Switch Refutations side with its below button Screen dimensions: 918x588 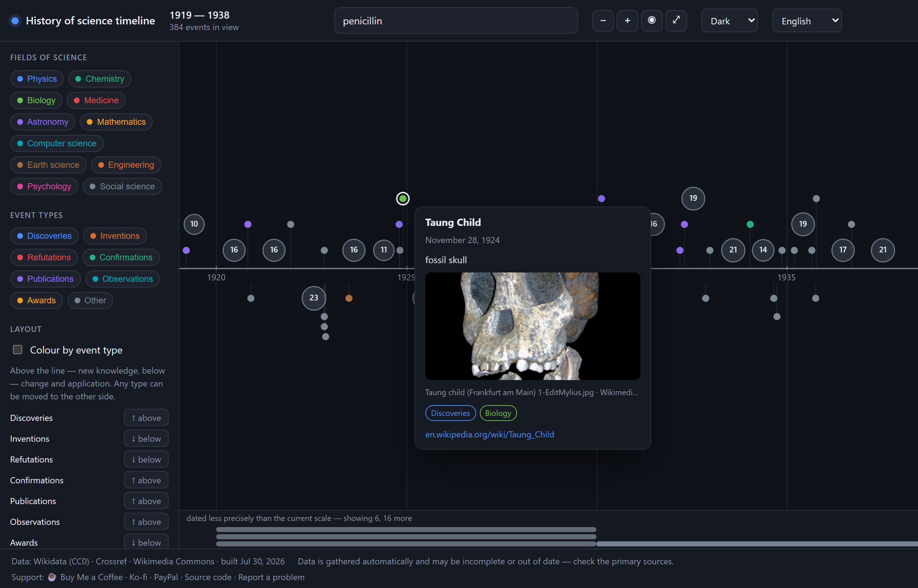coord(146,459)
